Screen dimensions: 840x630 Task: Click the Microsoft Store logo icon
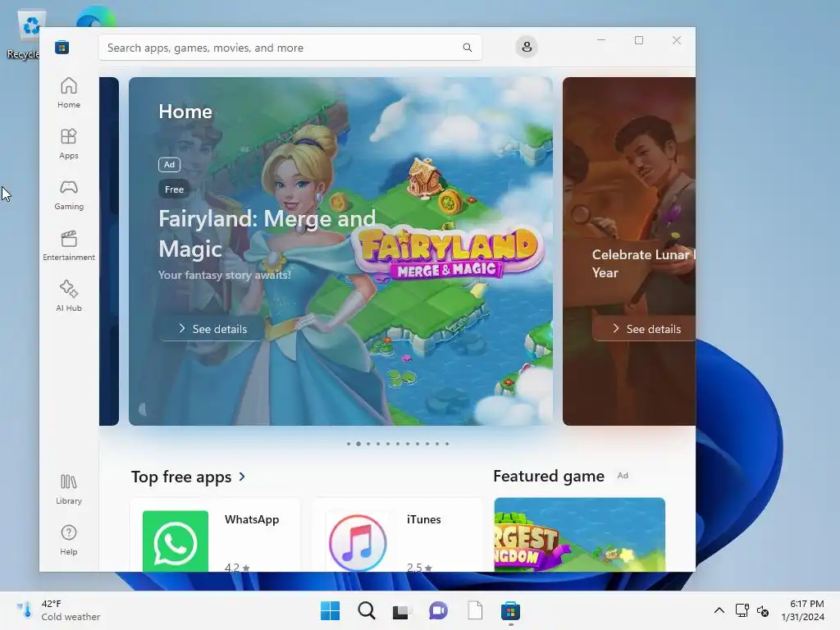(x=62, y=47)
